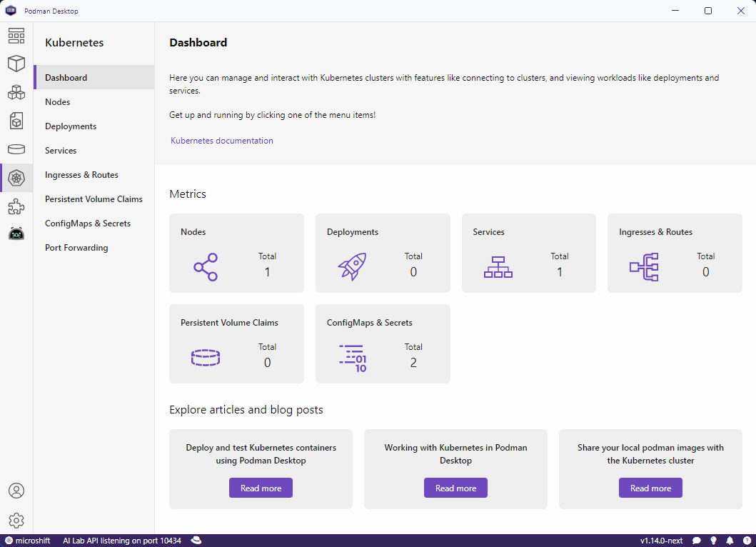Open the Settings gear icon
Screen dimensions: 756x547
[16, 520]
